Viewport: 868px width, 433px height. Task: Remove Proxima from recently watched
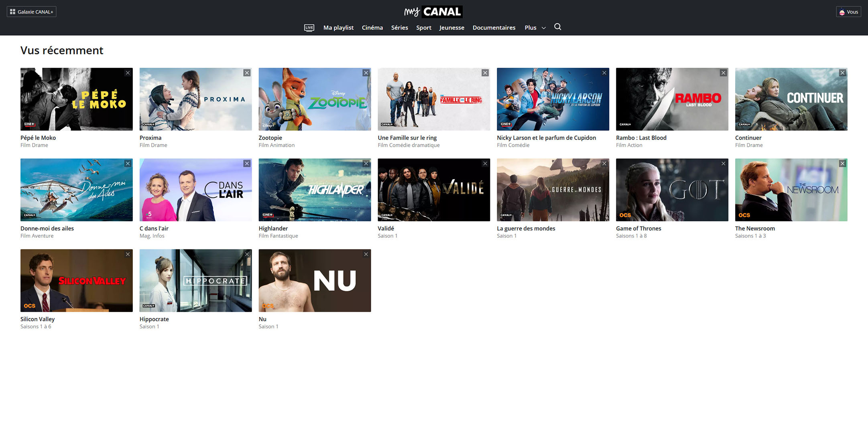(247, 73)
